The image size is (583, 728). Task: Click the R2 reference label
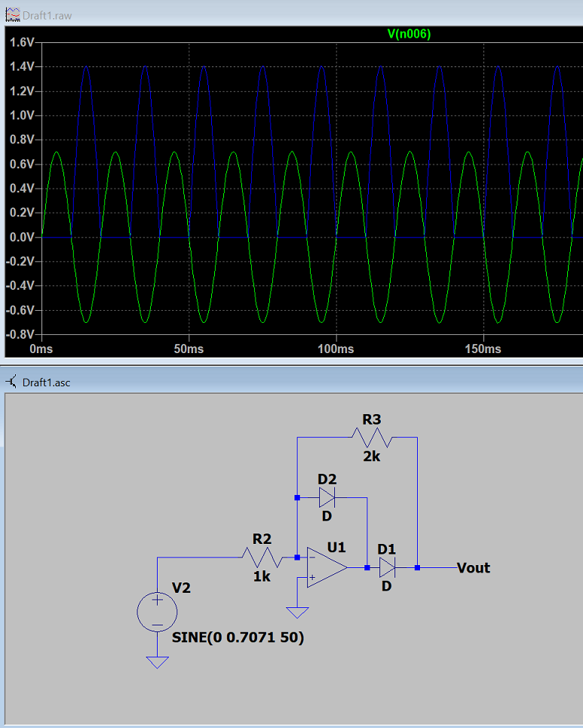(262, 539)
